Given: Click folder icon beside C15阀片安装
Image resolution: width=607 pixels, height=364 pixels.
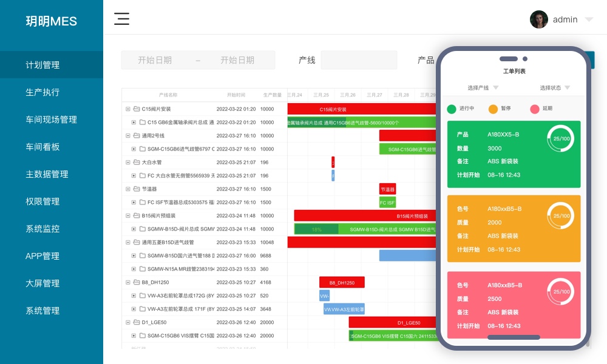Looking at the screenshot, I should pyautogui.click(x=137, y=109).
